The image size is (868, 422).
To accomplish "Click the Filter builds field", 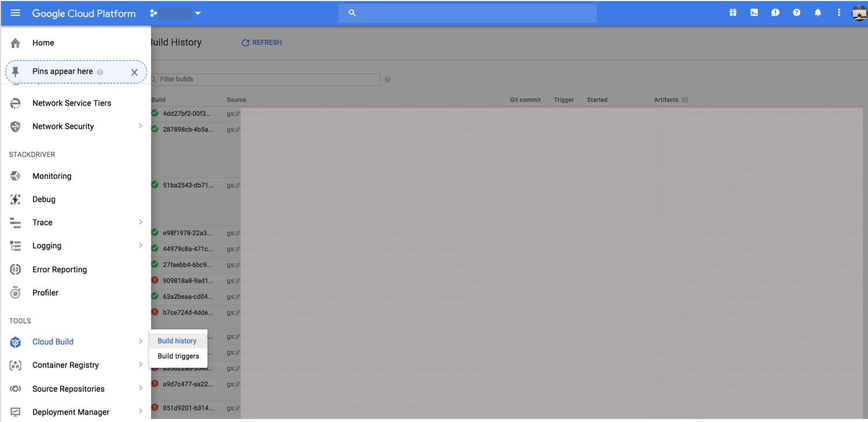I will (x=266, y=79).
